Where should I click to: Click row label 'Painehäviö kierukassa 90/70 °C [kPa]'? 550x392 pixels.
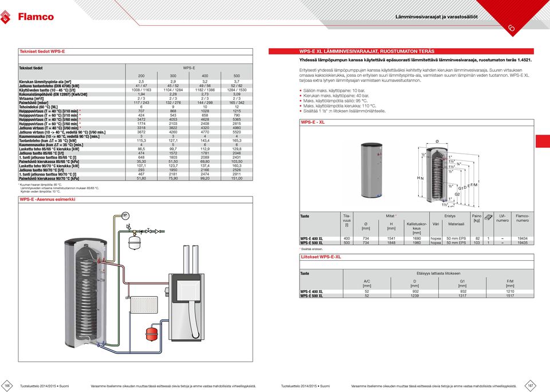[49, 178]
